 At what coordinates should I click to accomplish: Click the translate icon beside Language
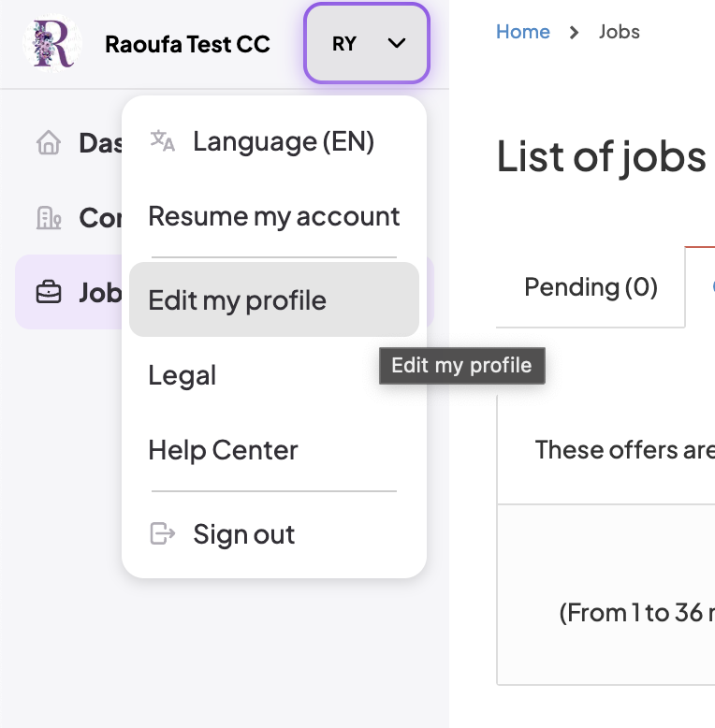163,141
